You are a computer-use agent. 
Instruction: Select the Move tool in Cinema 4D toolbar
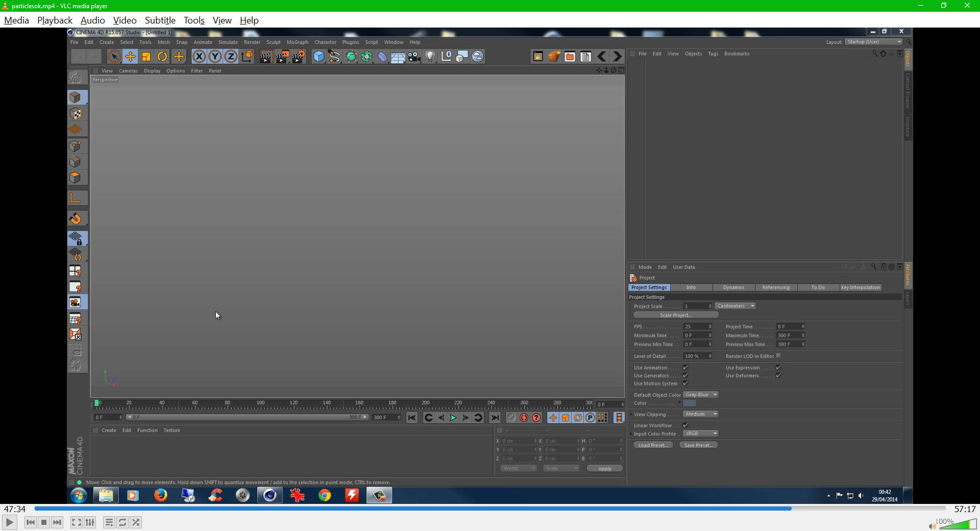(130, 57)
